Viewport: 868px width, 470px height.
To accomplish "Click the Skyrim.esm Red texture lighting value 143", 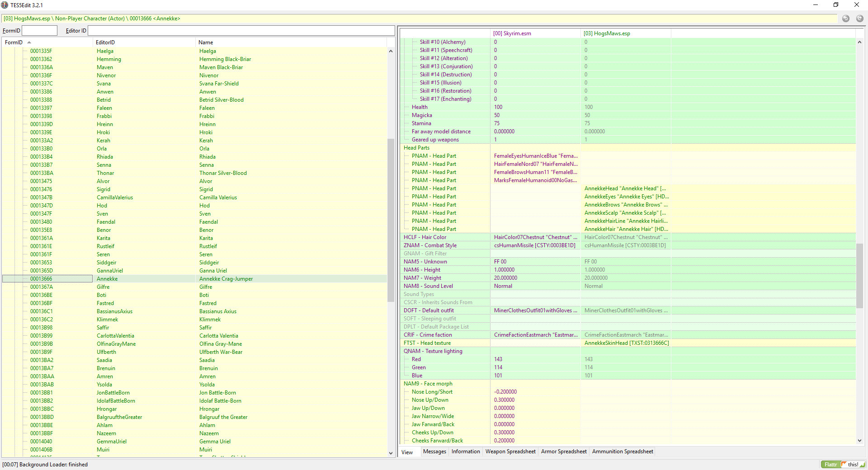I will coord(498,359).
